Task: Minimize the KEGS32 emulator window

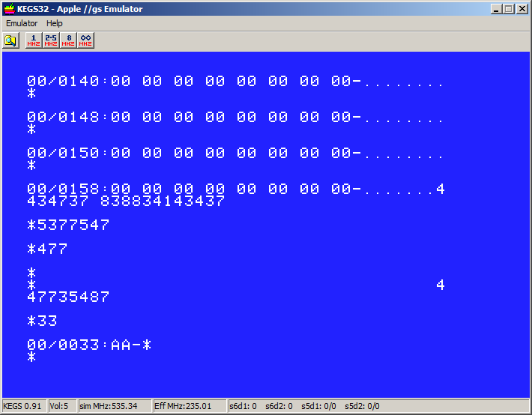Action: [496, 9]
